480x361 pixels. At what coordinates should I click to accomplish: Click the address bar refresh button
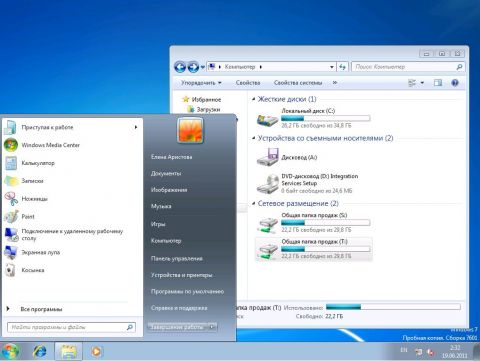click(x=342, y=67)
